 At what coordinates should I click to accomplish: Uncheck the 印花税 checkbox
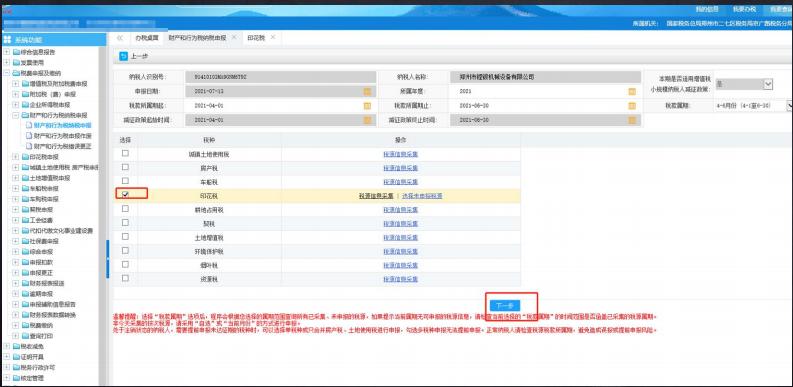tap(125, 194)
